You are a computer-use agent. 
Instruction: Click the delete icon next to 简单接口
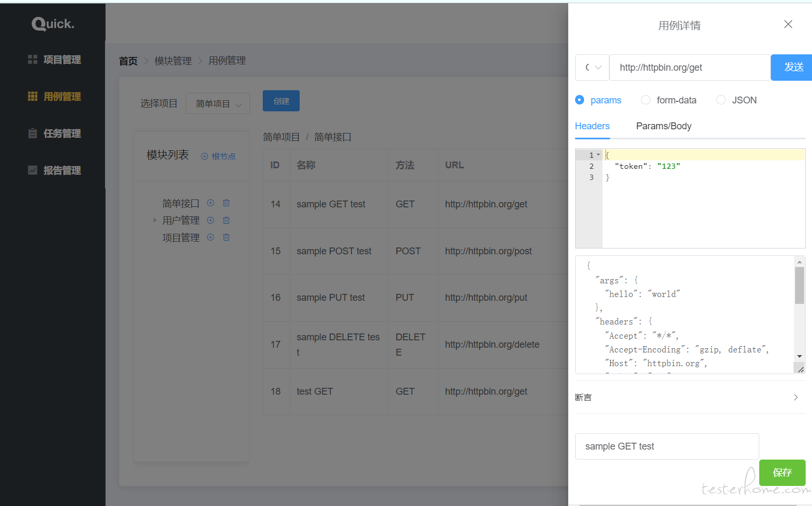[x=226, y=203]
